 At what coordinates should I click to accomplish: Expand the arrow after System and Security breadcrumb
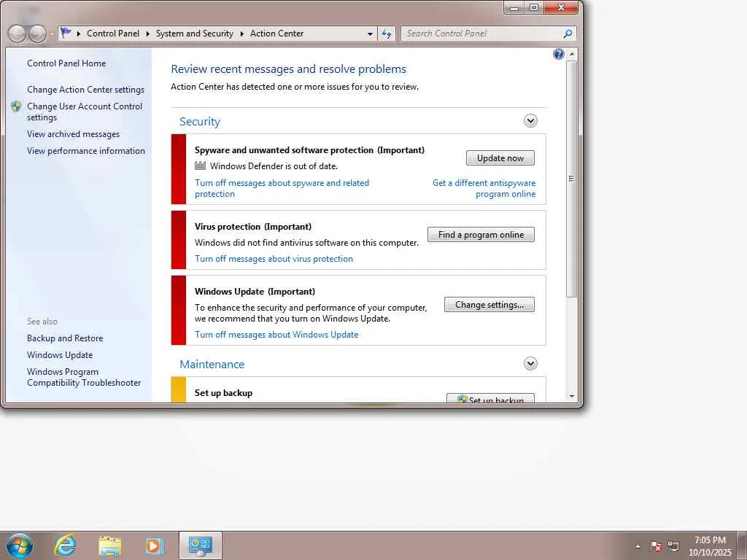(x=241, y=34)
